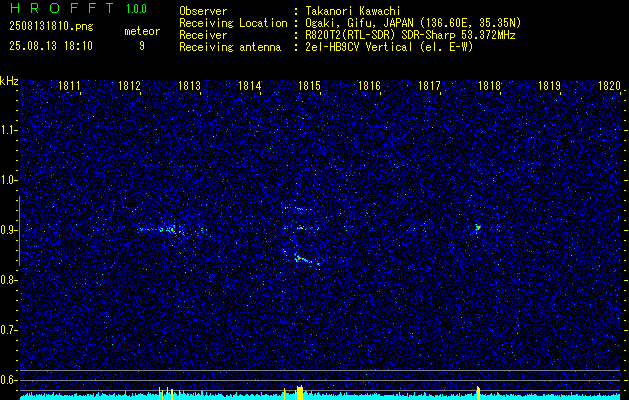Click the gray vertical band marker beside 0.9
Viewport: 629px width, 400px height.
coord(19,231)
